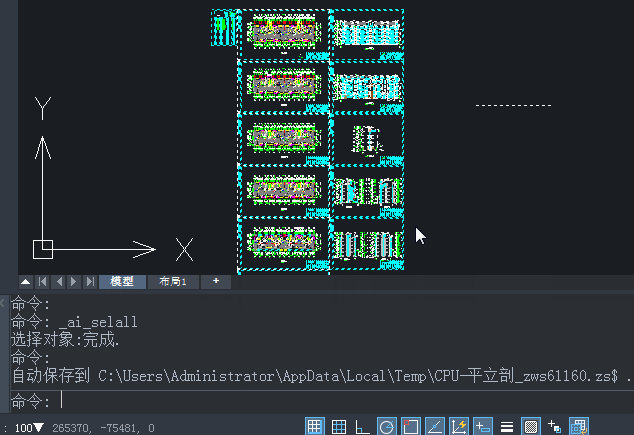Toggle lineweight display icon
The image size is (634, 435).
tap(507, 427)
